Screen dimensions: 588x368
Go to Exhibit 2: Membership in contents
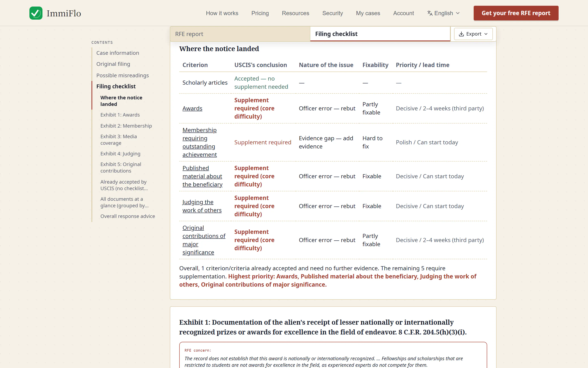[x=126, y=126]
